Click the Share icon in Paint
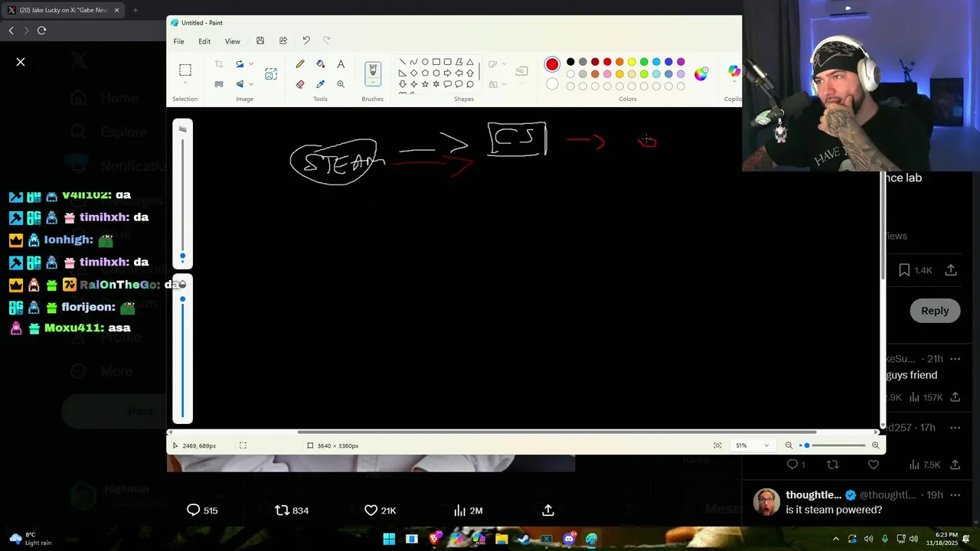The height and width of the screenshot is (551, 980). (x=283, y=41)
